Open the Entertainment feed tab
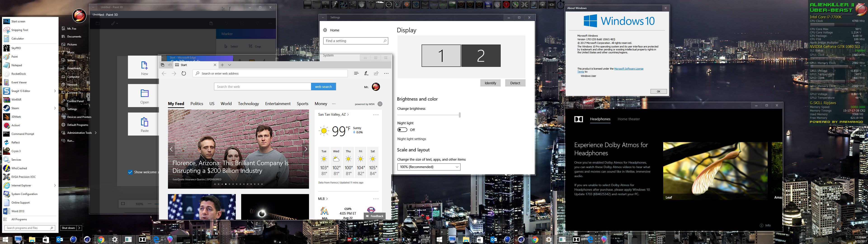Image resolution: width=868 pixels, height=244 pixels. [278, 104]
